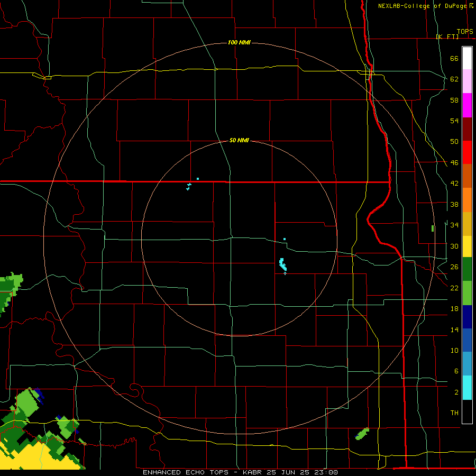The width and height of the screenshot is (476, 476).
Task: Click the navy blue legend swatch
Action: tap(467, 317)
